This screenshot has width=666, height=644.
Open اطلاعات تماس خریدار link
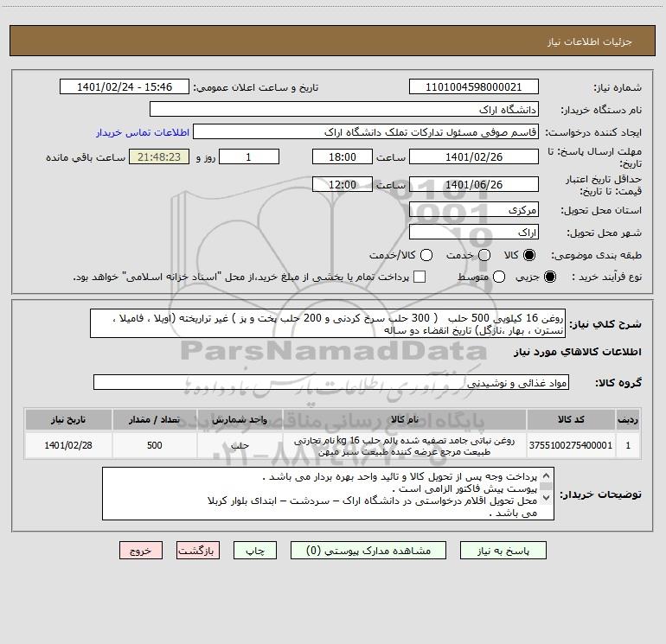(143, 132)
